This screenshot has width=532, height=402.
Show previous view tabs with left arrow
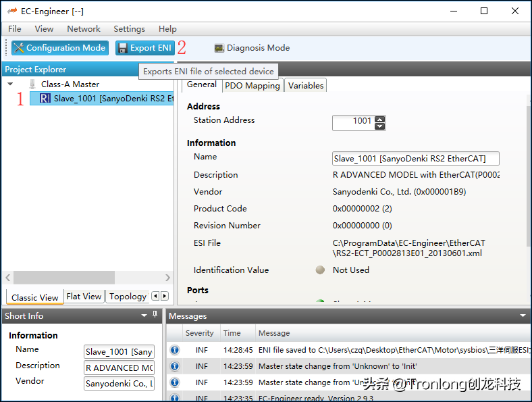(x=155, y=296)
